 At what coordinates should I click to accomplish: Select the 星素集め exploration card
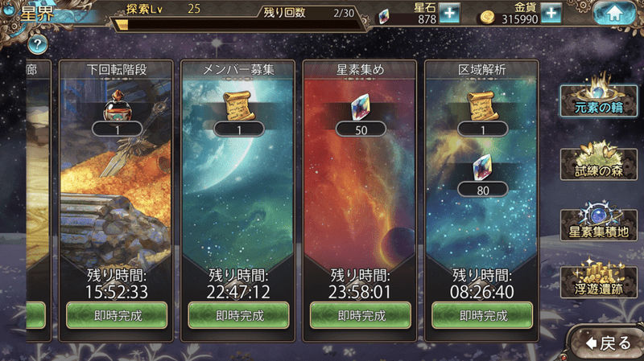point(360,201)
